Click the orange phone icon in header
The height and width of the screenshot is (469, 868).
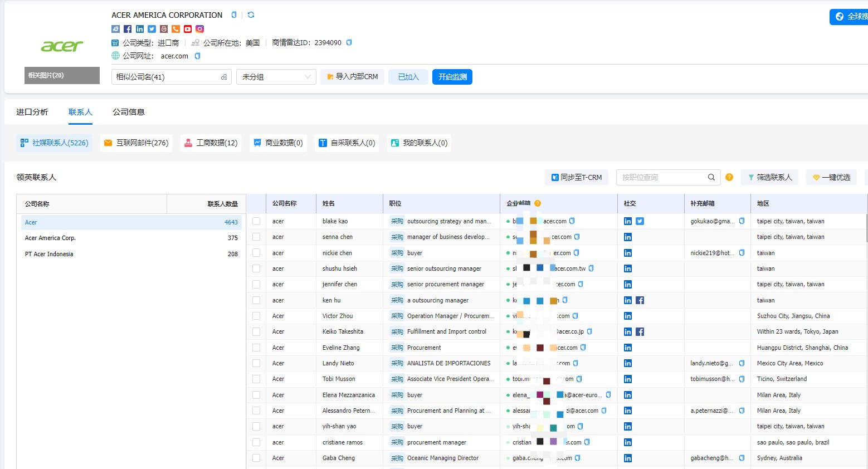[x=175, y=29]
